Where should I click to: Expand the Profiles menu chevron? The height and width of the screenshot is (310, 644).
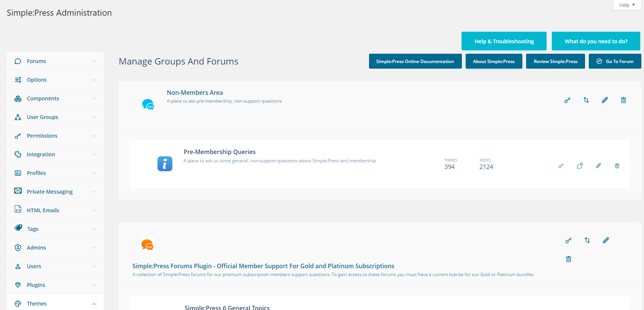94,173
